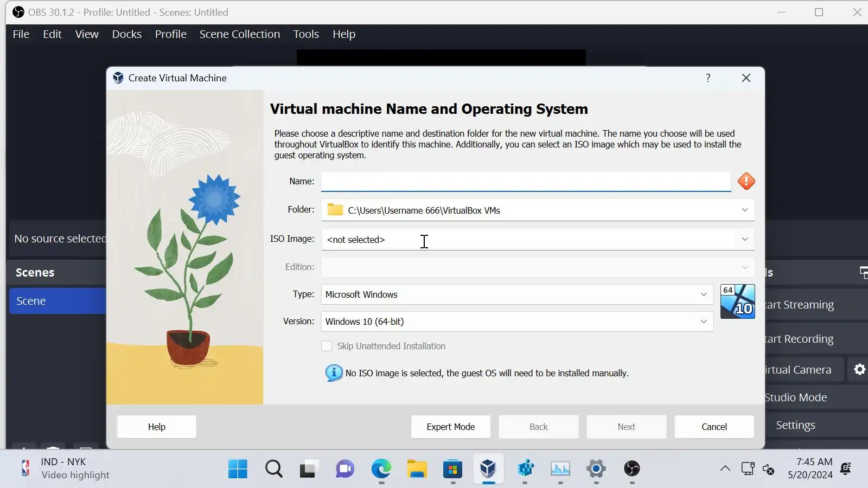868x488 pixels.
Task: Click the muted volume tray icon
Action: 768,469
